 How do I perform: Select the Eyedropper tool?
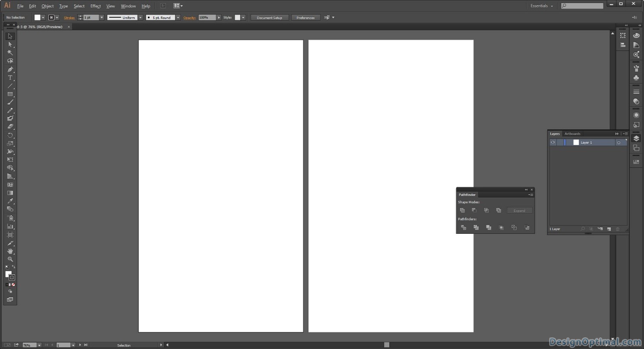point(10,201)
